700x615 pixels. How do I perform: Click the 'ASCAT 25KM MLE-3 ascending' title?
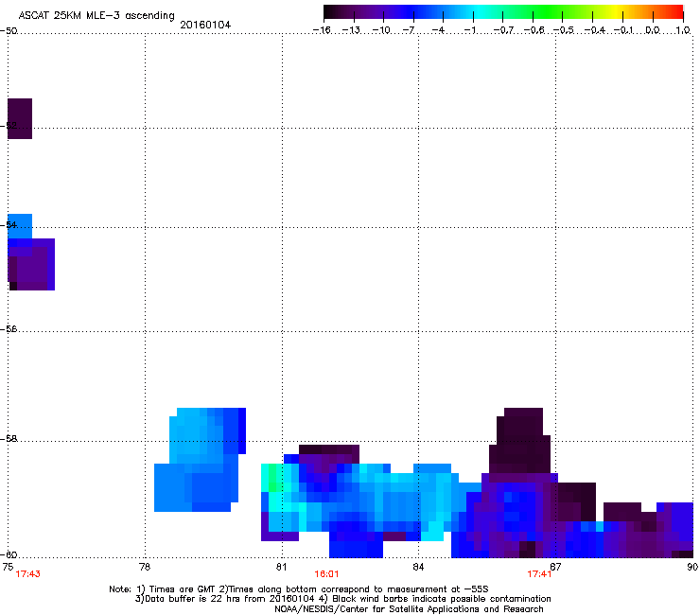[96, 15]
